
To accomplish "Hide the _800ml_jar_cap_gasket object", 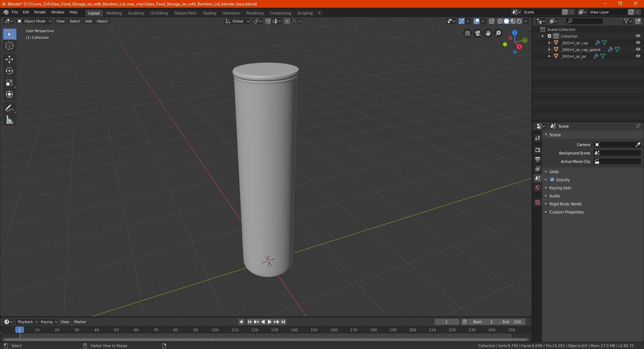I will pyautogui.click(x=638, y=50).
